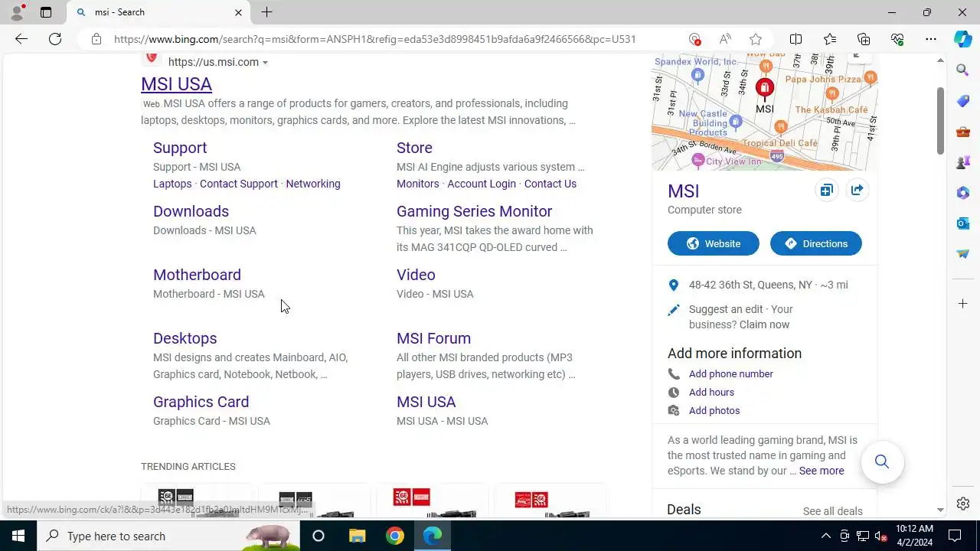Expand the us.msi.com URL dropdown arrow
The width and height of the screenshot is (980, 551).
point(265,63)
